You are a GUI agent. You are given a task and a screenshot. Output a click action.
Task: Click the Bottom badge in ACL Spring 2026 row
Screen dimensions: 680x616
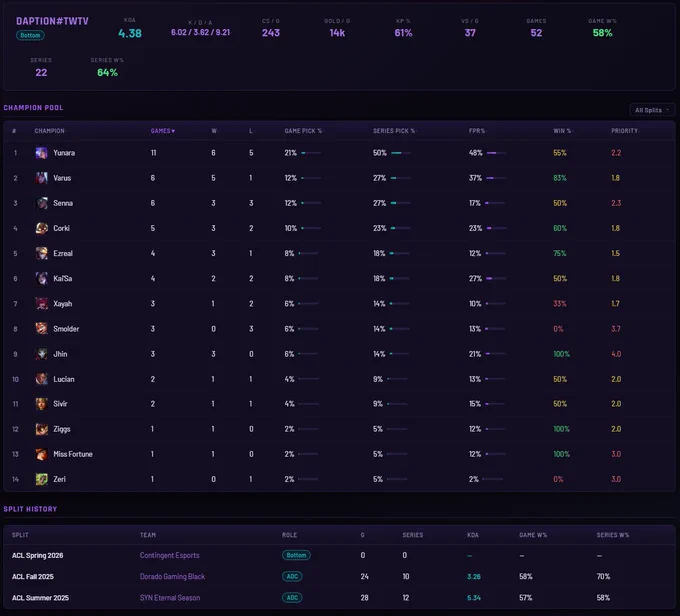click(296, 555)
